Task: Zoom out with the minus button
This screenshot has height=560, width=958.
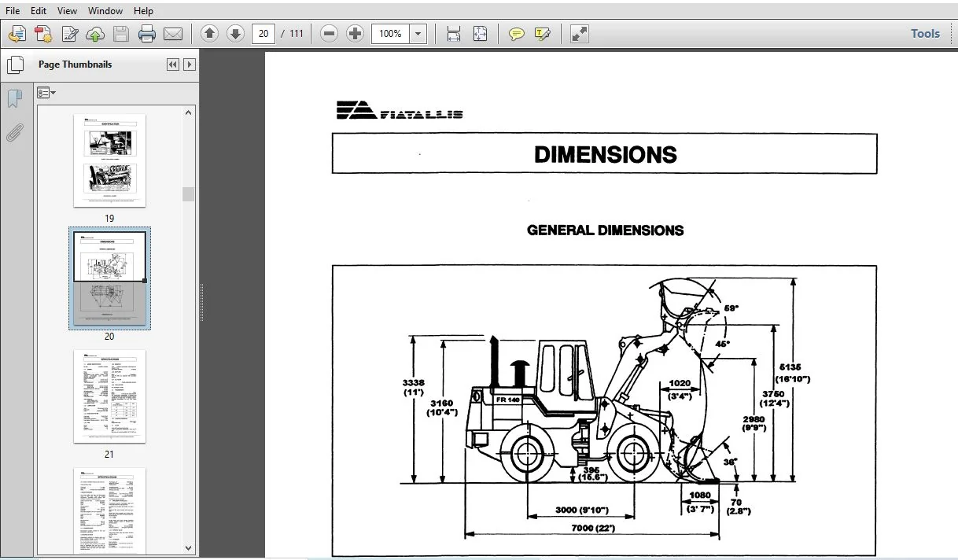Action: pyautogui.click(x=330, y=34)
